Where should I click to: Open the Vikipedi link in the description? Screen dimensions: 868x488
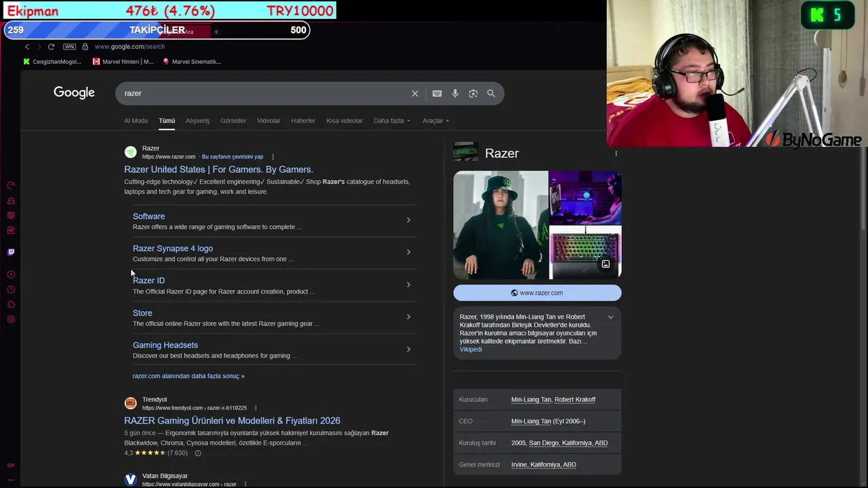471,349
